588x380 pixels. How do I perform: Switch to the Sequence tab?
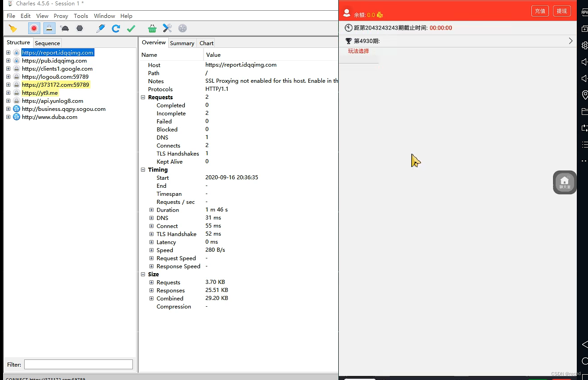point(47,43)
